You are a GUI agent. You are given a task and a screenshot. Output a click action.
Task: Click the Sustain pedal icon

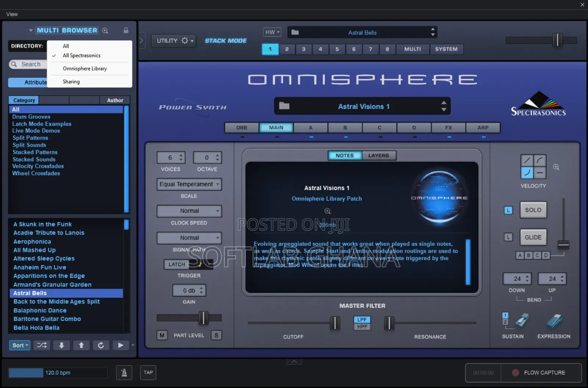521,320
